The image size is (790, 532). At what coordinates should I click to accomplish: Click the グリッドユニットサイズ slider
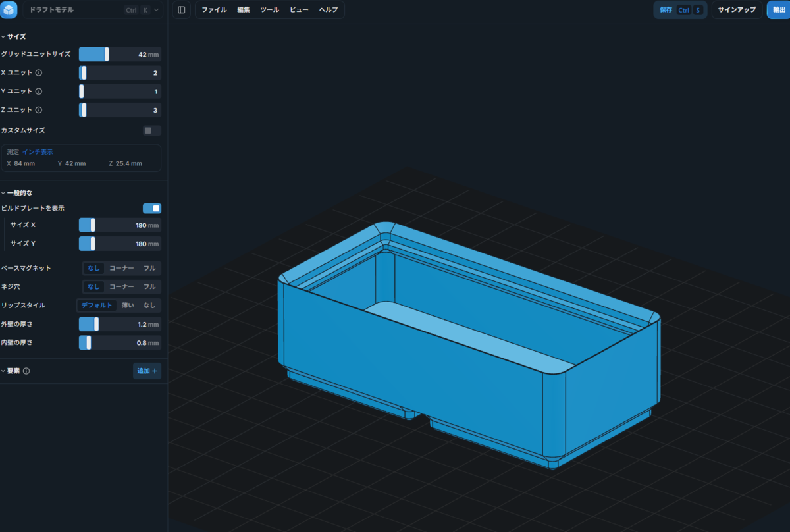[120, 55]
